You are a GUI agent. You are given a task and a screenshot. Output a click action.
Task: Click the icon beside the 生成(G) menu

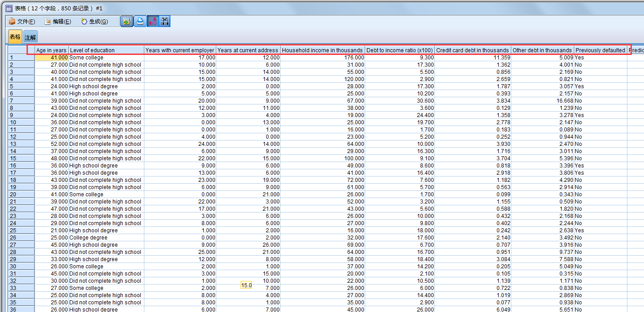(84, 21)
